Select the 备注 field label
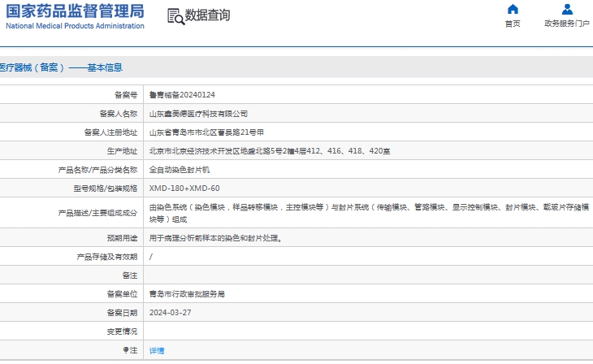The image size is (593, 364). coord(130,275)
